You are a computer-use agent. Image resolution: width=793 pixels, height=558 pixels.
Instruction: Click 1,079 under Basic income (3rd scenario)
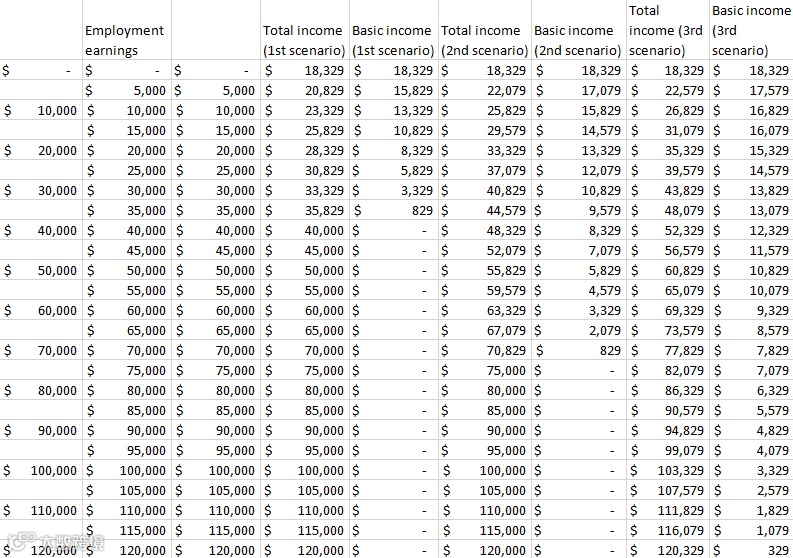(x=772, y=530)
